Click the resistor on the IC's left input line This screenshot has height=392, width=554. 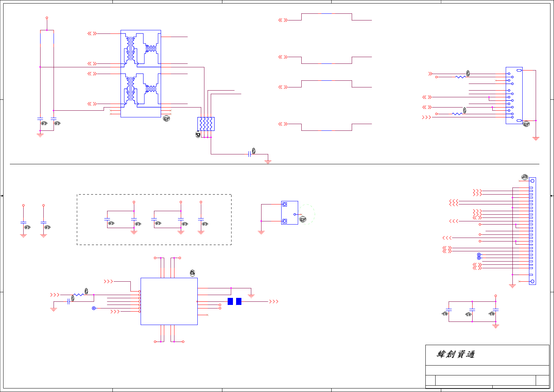point(79,295)
